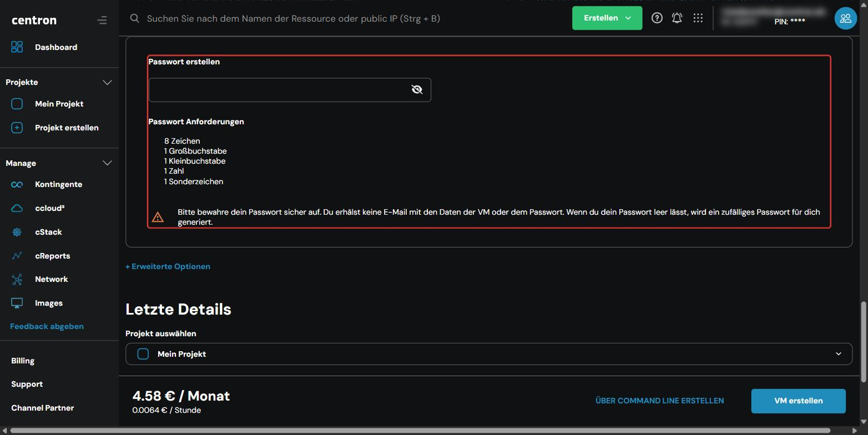
Task: Click the search magnifier icon
Action: [x=134, y=18]
